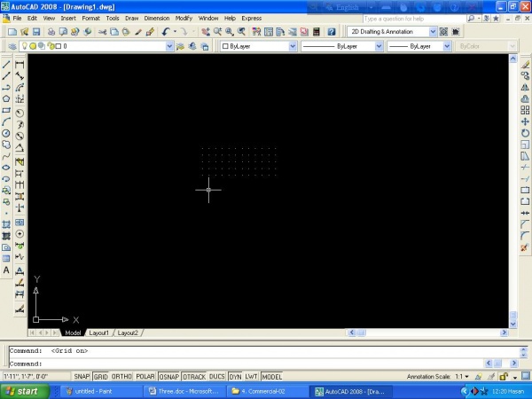532x399 pixels.
Task: Click the Zoom realtime icon
Action: click(x=217, y=32)
